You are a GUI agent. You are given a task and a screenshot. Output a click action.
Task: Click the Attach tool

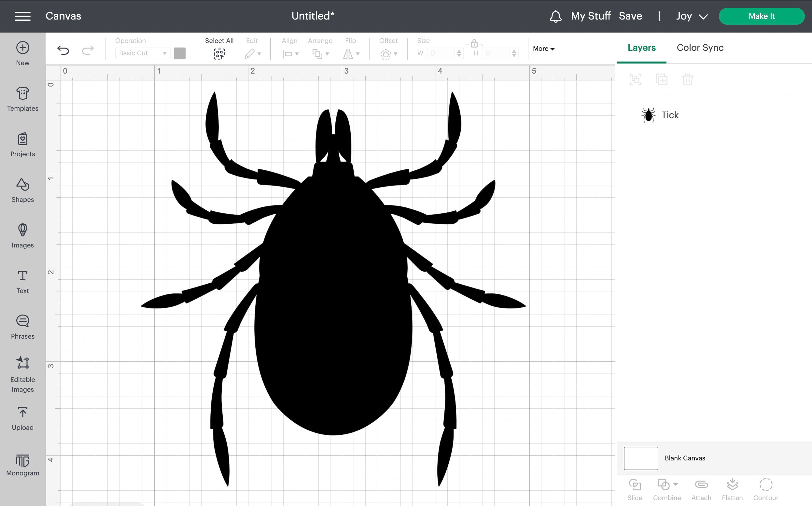point(701,489)
